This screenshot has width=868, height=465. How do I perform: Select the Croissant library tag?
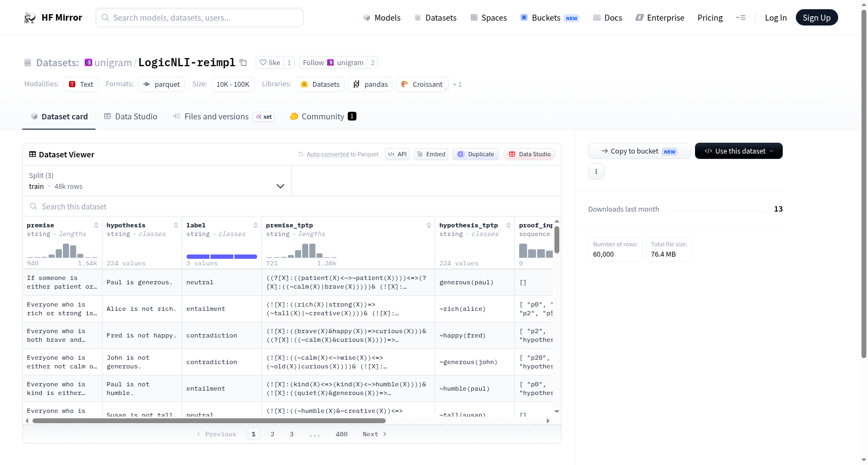[422, 84]
